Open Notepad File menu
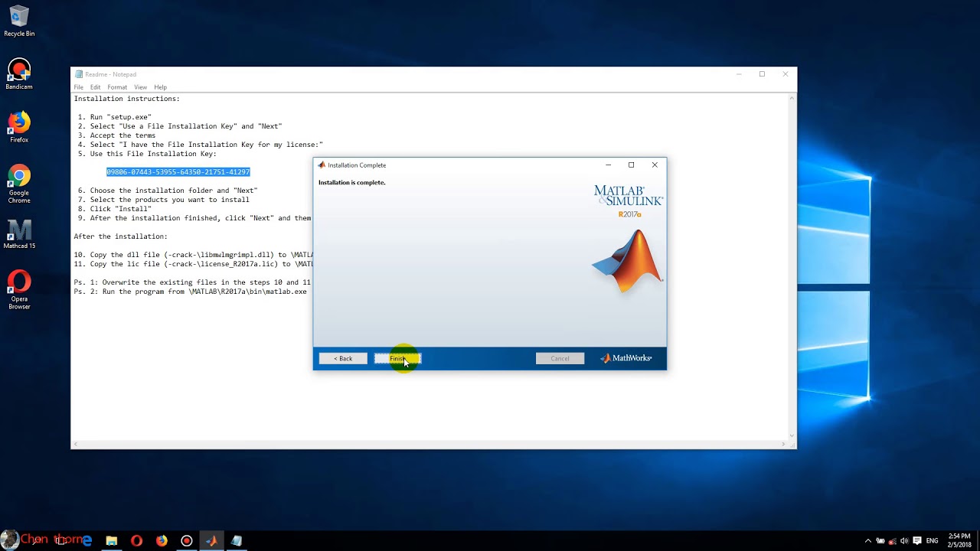This screenshot has height=551, width=980. point(78,87)
